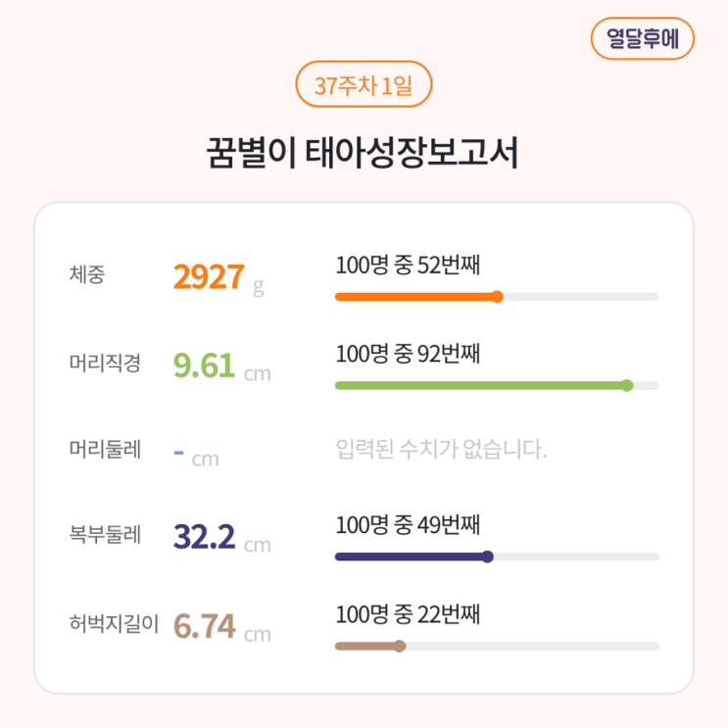The image size is (728, 728).
Task: Click the 복부둘레 row label
Action: (105, 536)
